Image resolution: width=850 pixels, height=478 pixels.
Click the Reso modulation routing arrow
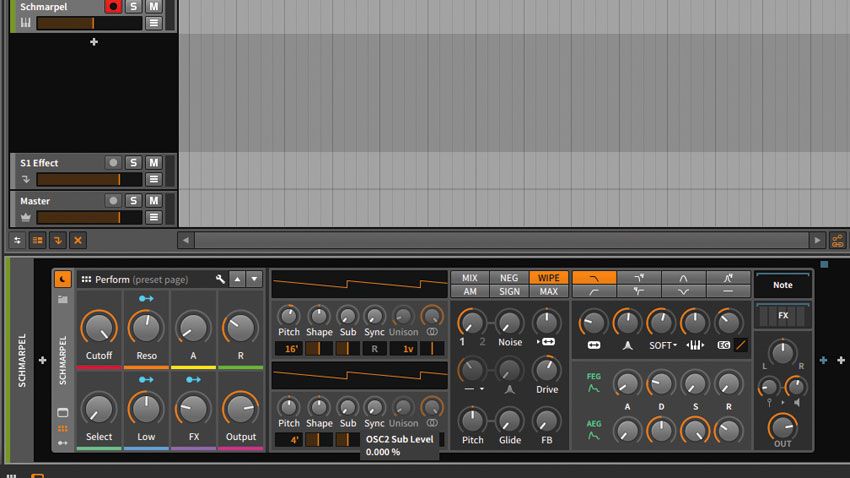point(146,299)
